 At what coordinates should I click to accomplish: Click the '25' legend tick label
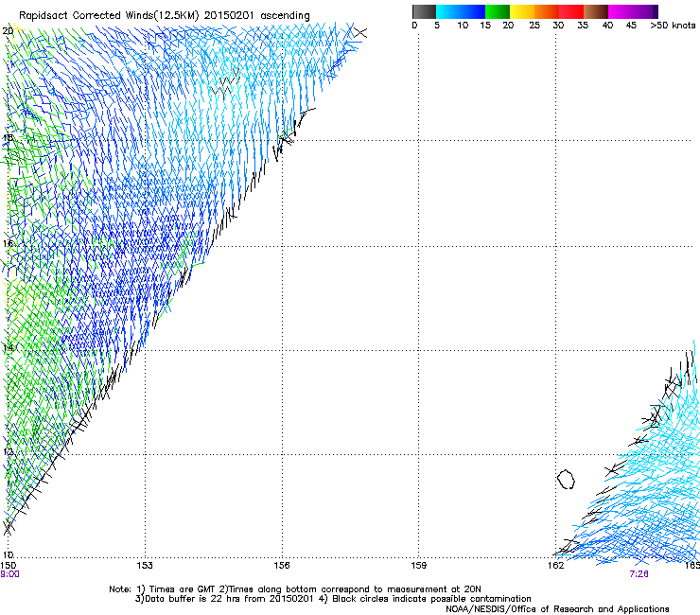coord(534,26)
